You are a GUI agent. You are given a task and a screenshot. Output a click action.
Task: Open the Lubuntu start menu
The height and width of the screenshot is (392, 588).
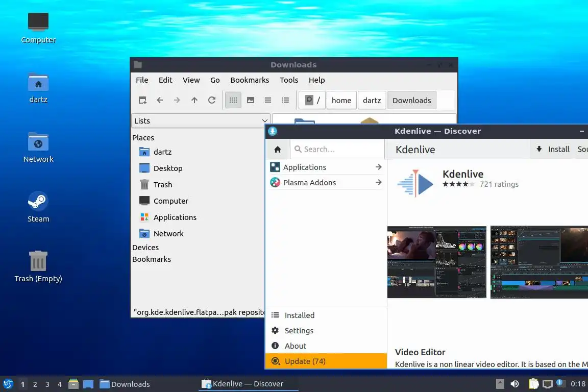click(x=8, y=384)
